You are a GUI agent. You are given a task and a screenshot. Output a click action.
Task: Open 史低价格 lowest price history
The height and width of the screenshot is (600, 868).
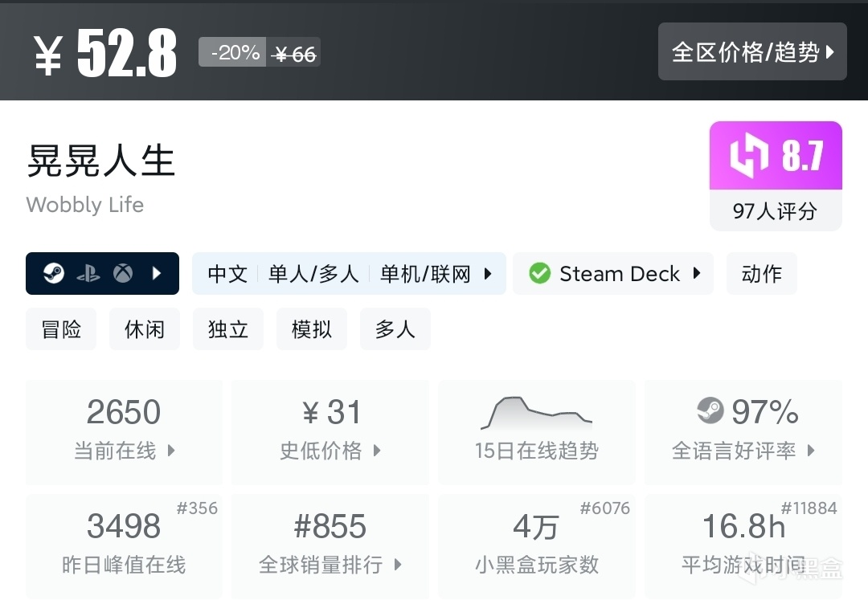[330, 432]
